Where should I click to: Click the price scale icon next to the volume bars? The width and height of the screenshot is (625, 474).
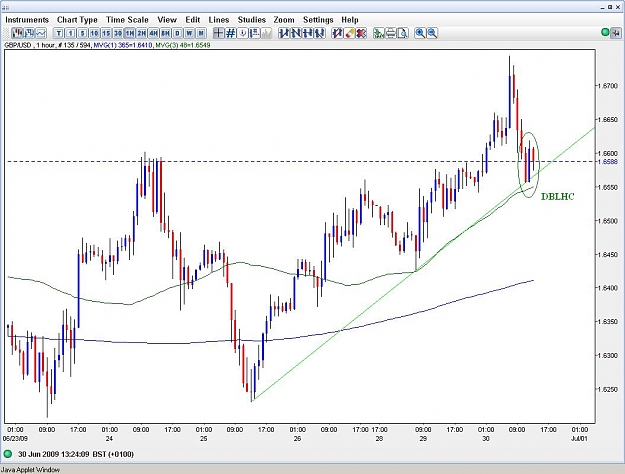click(x=254, y=33)
